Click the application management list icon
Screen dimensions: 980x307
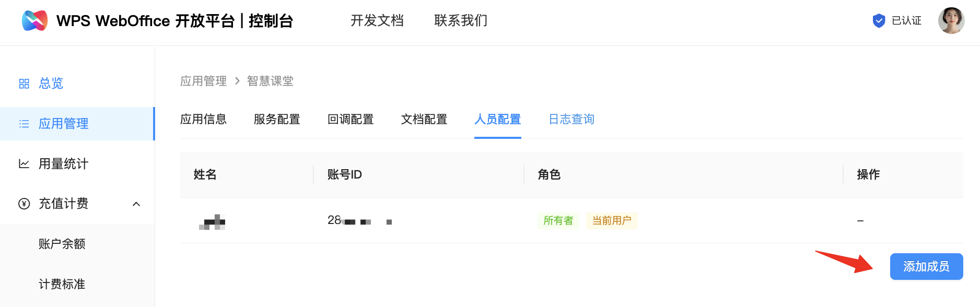click(24, 124)
